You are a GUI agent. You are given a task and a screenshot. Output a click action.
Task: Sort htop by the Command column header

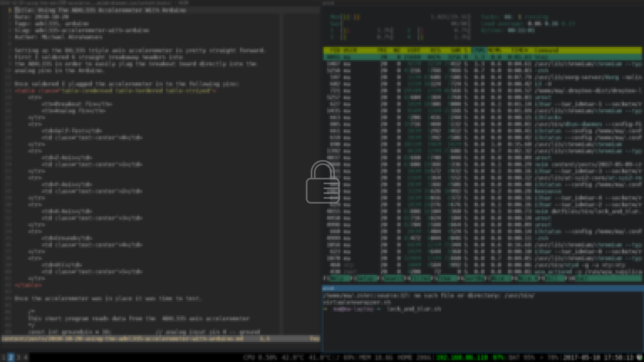546,50
